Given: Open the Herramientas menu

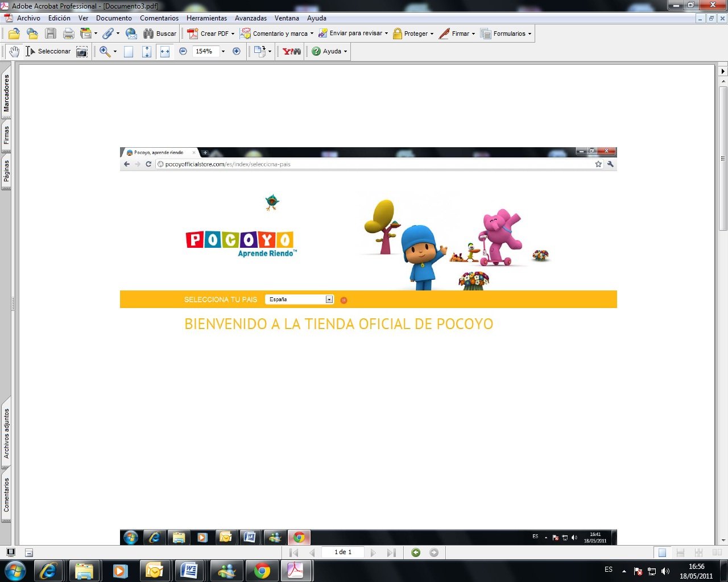Looking at the screenshot, I should pos(206,18).
